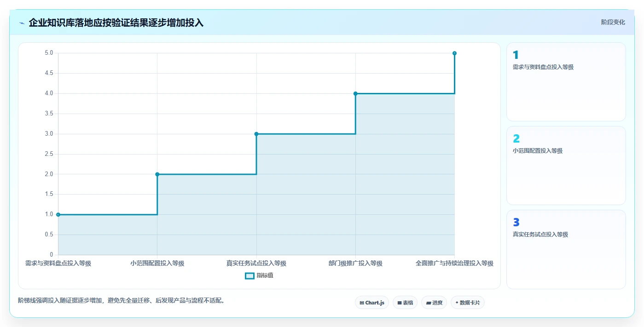Click the number 1 on the first card

[516, 55]
